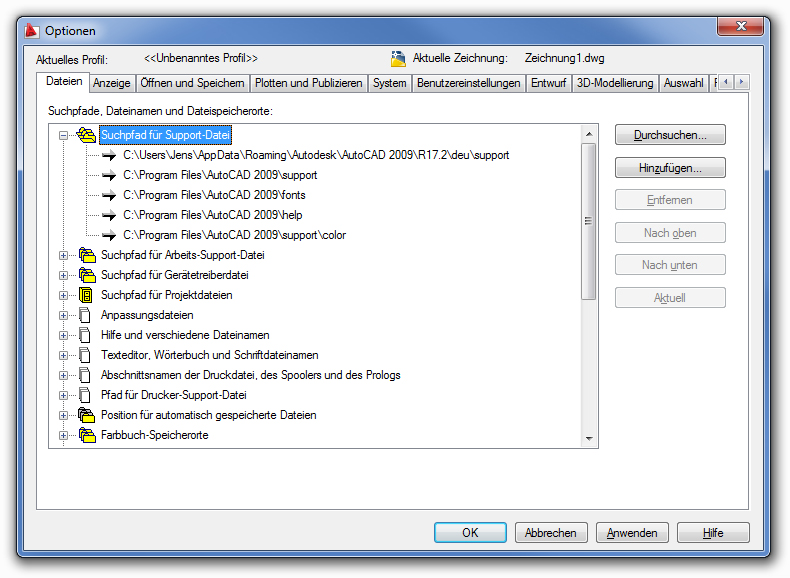Click the Pfad für Drucker-Support-Datei icon
The height and width of the screenshot is (578, 790).
[x=86, y=395]
